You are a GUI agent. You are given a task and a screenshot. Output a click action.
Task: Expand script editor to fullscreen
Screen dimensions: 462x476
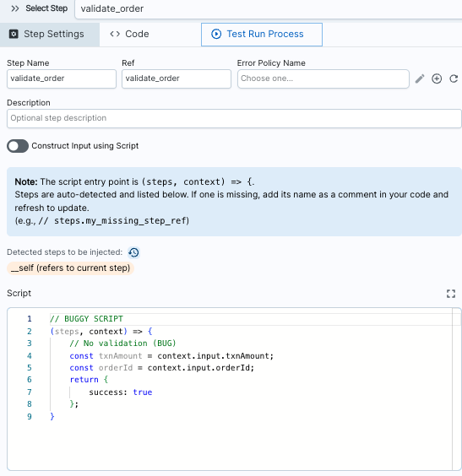tap(451, 294)
